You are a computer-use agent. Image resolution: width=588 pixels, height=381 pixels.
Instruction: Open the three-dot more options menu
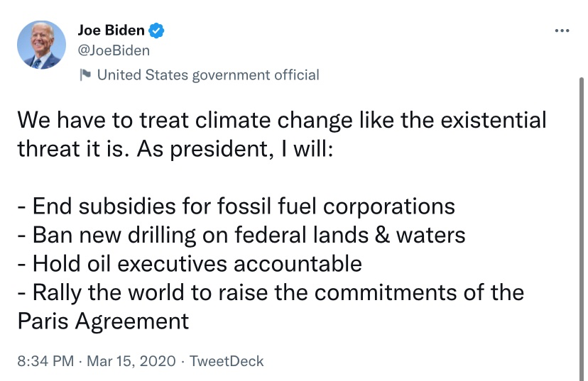tap(561, 31)
